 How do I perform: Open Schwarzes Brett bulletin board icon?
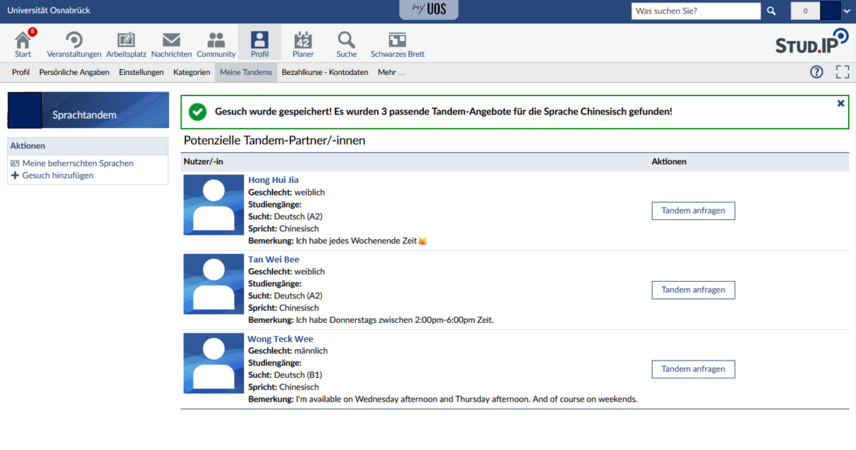tap(397, 42)
